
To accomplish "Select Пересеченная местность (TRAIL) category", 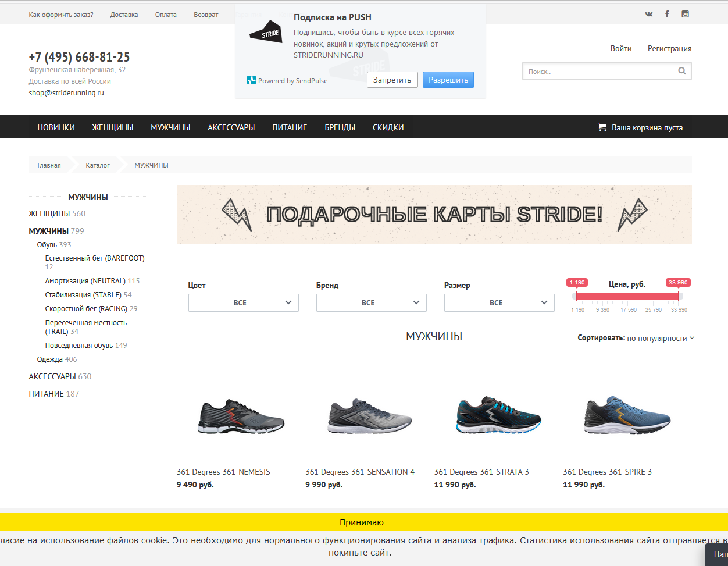I will [x=86, y=327].
